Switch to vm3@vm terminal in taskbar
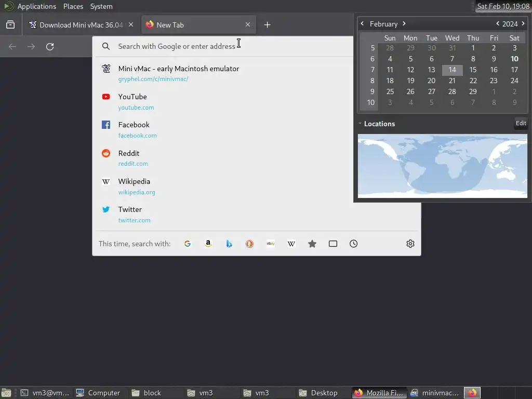This screenshot has height=399, width=532. click(x=45, y=393)
